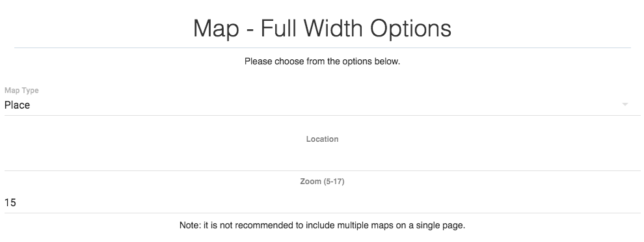Click the 'Map Type' field label

(x=21, y=90)
